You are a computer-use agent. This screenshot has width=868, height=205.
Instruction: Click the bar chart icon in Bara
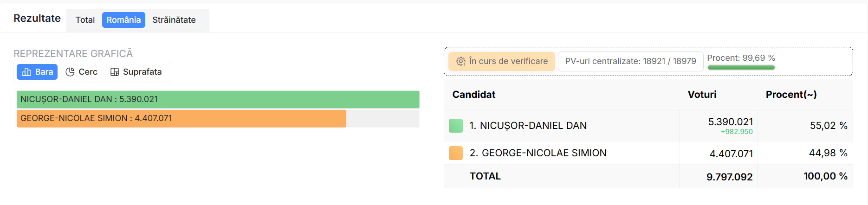point(26,72)
